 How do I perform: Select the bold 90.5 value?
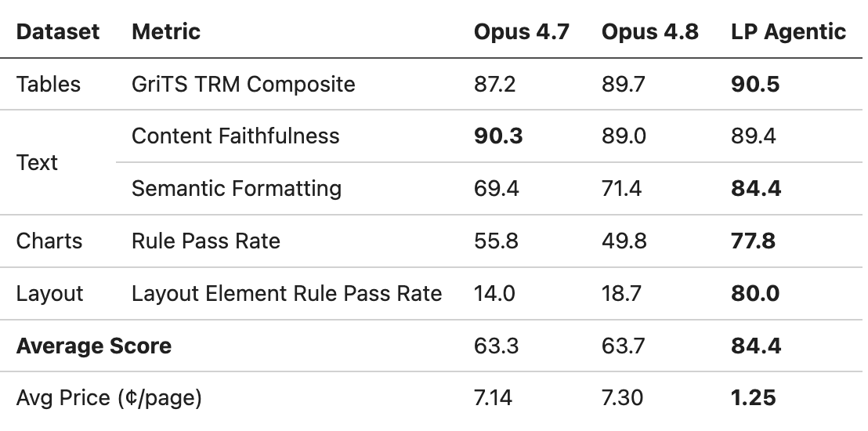(755, 84)
